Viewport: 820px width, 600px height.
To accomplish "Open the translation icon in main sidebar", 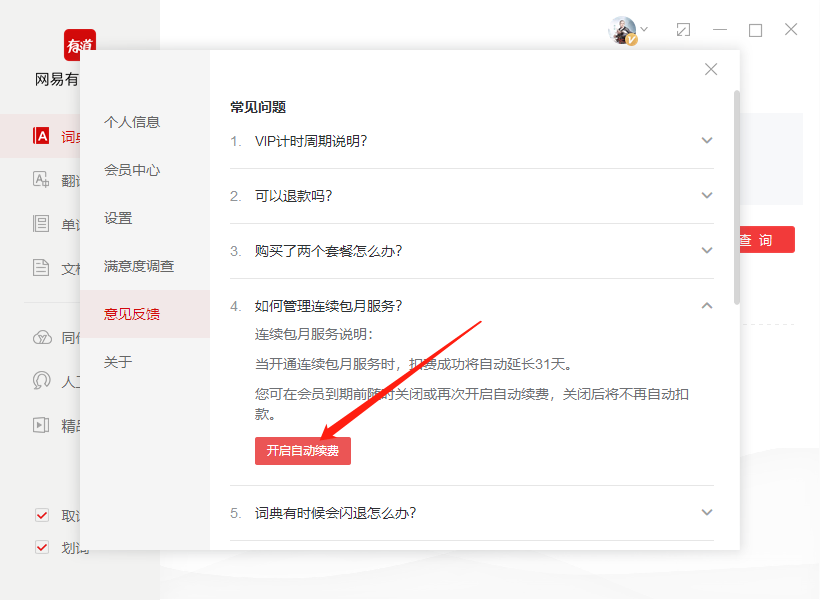I will point(41,179).
